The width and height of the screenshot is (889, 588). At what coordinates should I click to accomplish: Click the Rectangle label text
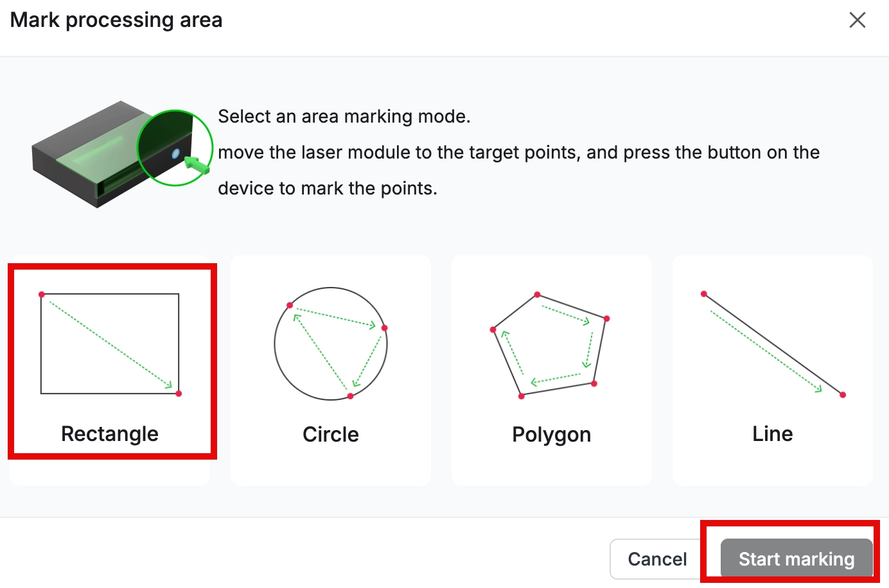[110, 434]
